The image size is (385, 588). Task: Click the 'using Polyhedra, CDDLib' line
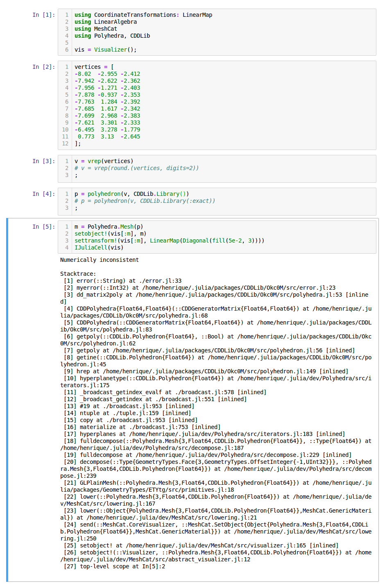coord(112,36)
